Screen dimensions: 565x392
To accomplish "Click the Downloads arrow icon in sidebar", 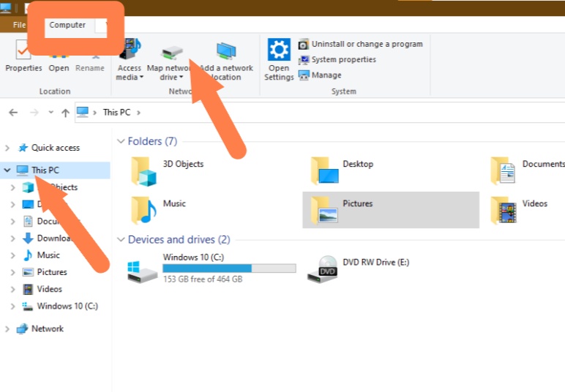I will point(28,238).
